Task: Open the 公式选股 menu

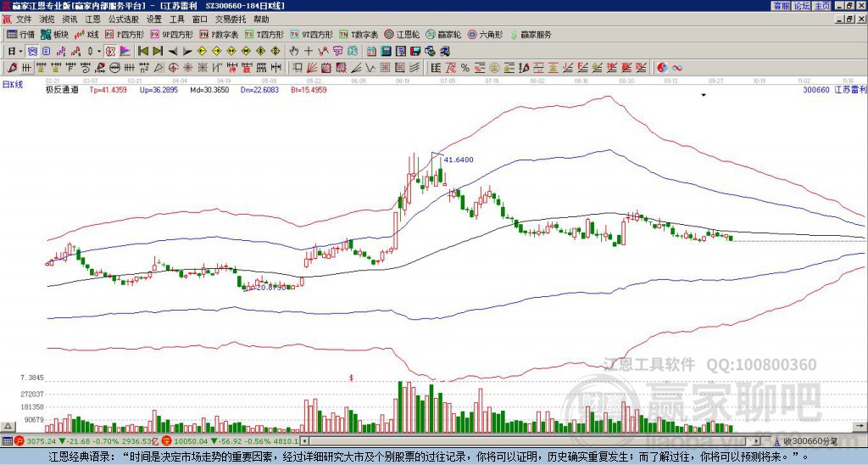Action: click(x=124, y=20)
